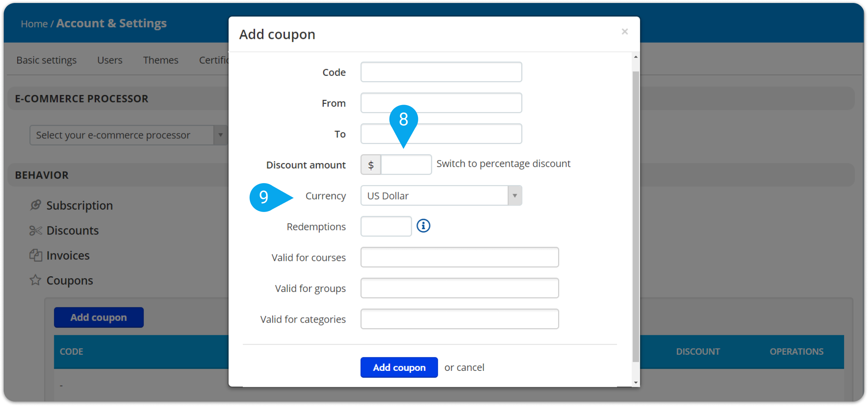This screenshot has height=406, width=868.
Task: Click the Redemptions info icon
Action: pyautogui.click(x=423, y=226)
